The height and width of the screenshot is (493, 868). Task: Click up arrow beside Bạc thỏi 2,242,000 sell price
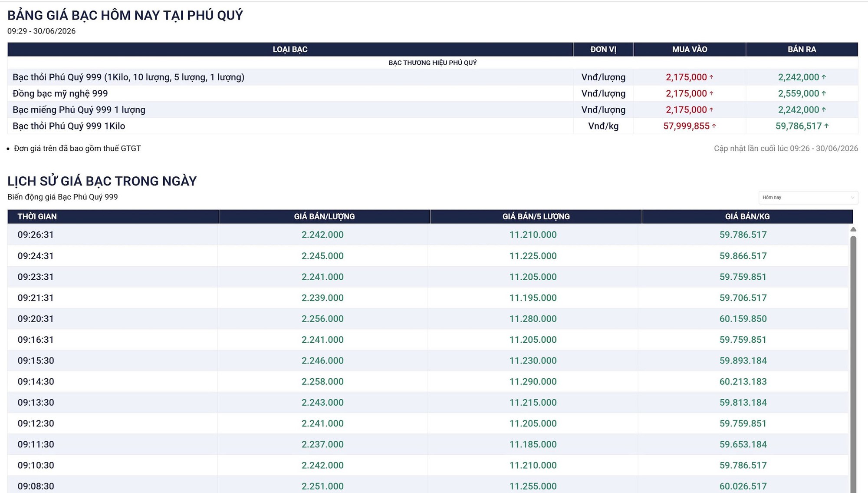tap(824, 77)
